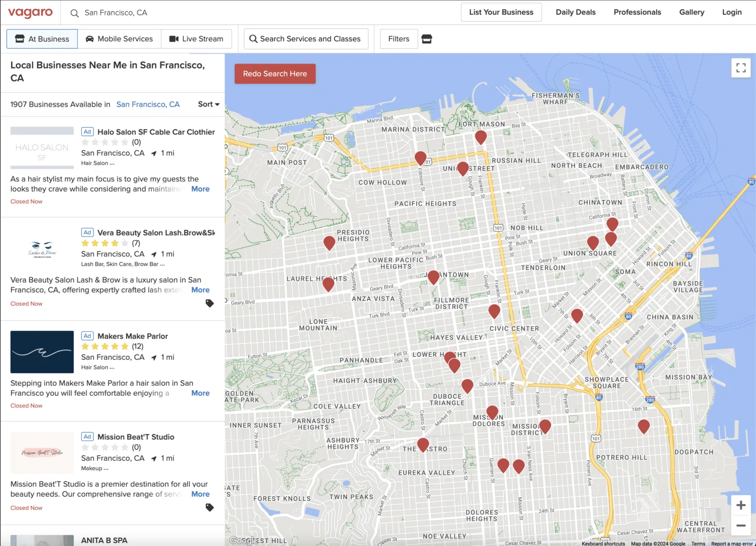Toggle fullscreen map view
The image size is (756, 546).
tap(741, 68)
